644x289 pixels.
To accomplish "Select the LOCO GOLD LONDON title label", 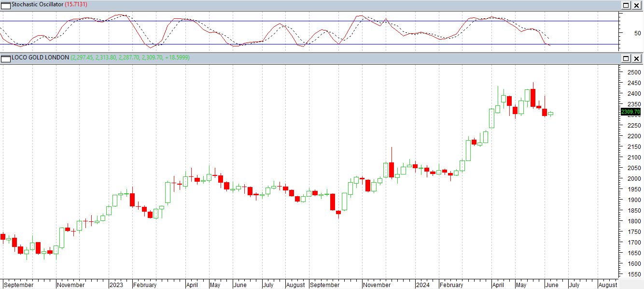I will (x=41, y=58).
